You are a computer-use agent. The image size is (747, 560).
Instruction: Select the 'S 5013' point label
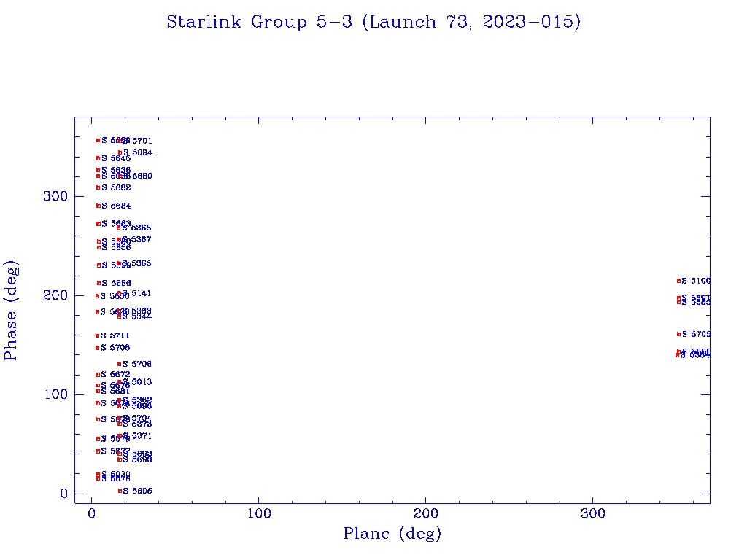137,382
